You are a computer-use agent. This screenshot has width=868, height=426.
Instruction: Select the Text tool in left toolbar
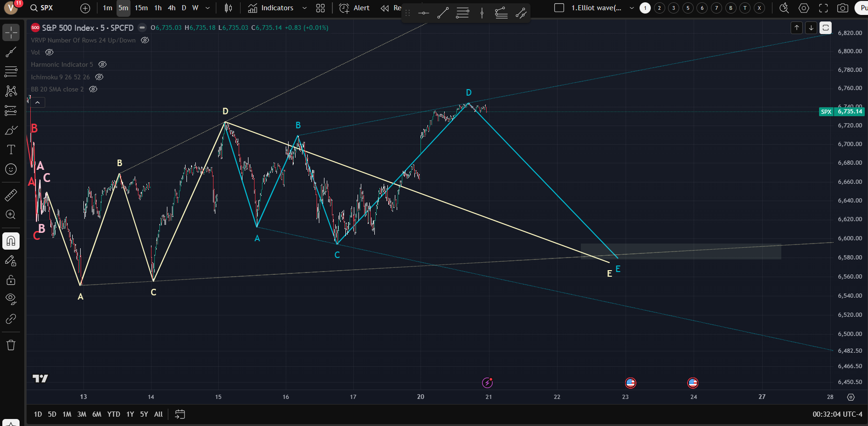(11, 149)
